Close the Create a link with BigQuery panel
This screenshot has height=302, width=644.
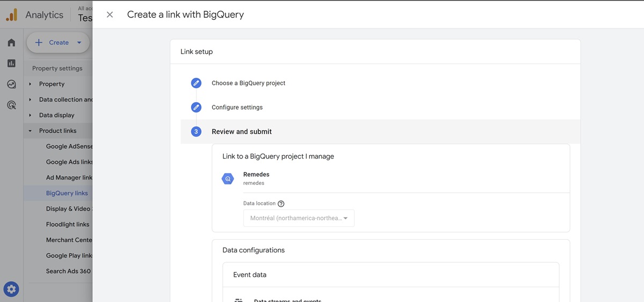pyautogui.click(x=109, y=15)
